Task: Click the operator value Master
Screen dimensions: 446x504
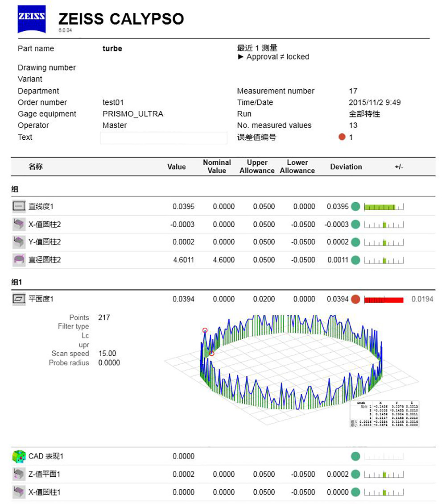Action: tap(115, 125)
